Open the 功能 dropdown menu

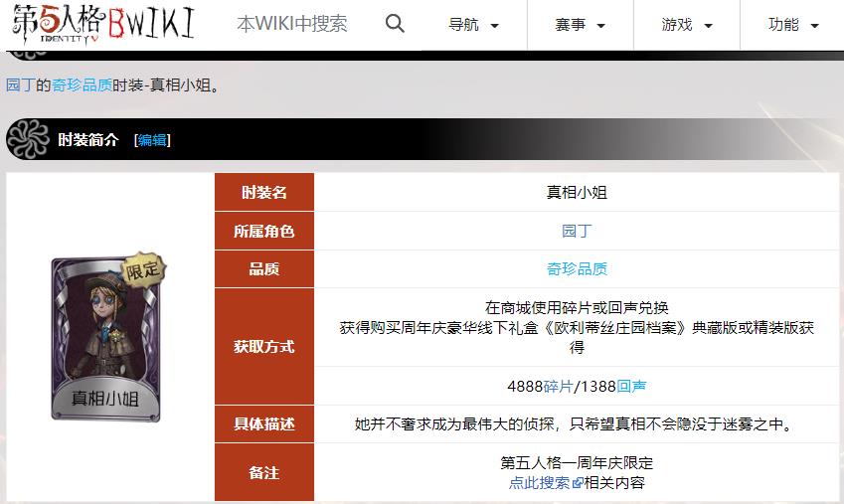pos(793,25)
